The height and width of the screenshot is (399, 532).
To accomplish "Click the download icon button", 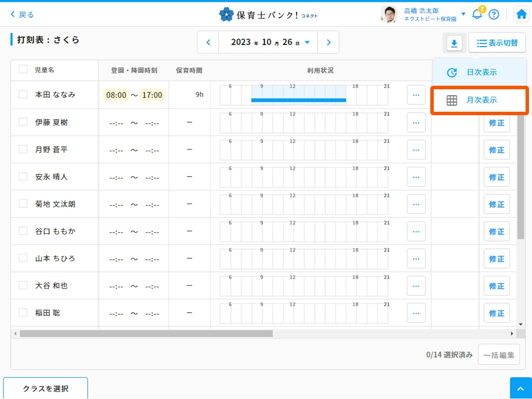I will coord(454,43).
